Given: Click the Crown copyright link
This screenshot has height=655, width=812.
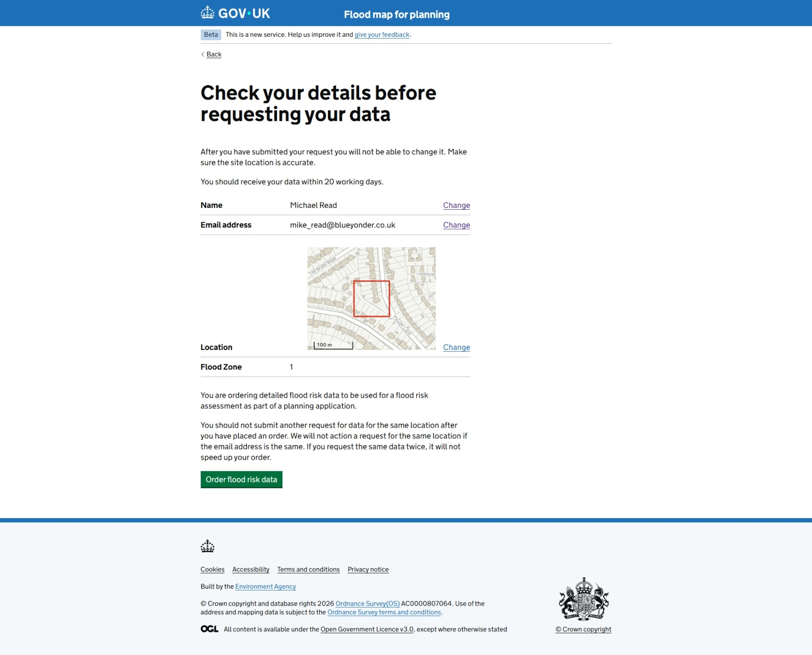Looking at the screenshot, I should pyautogui.click(x=583, y=630).
